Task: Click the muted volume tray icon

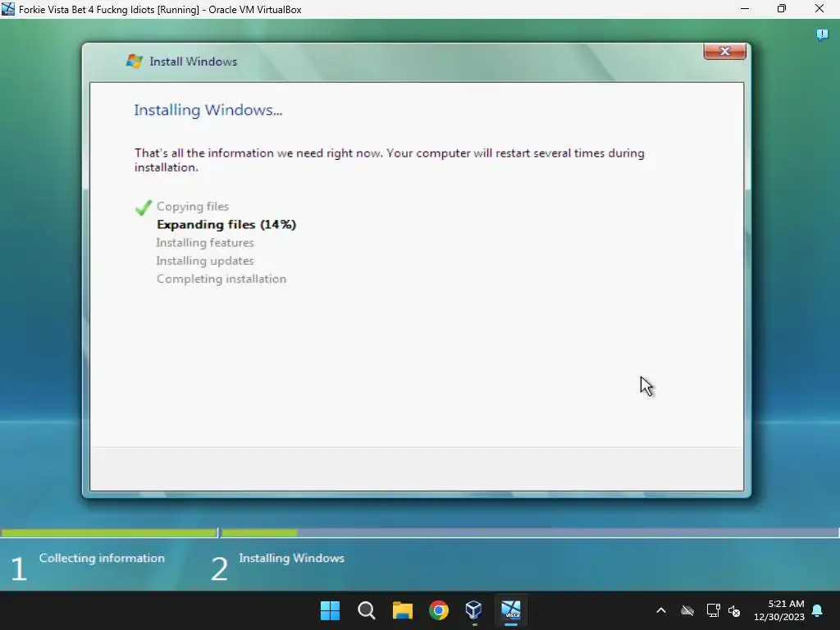Action: tap(734, 610)
